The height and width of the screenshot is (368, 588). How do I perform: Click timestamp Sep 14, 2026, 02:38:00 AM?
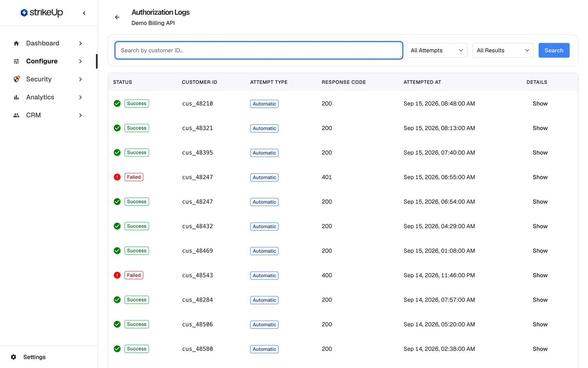click(x=439, y=349)
